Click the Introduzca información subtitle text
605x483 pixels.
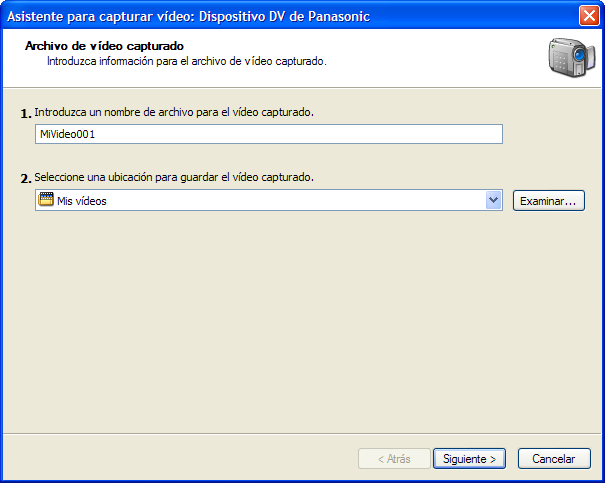pyautogui.click(x=187, y=61)
